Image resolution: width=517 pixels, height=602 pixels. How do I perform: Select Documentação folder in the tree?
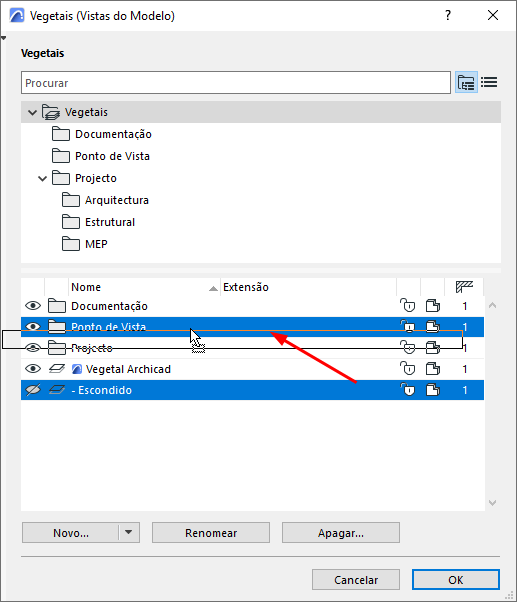[113, 134]
